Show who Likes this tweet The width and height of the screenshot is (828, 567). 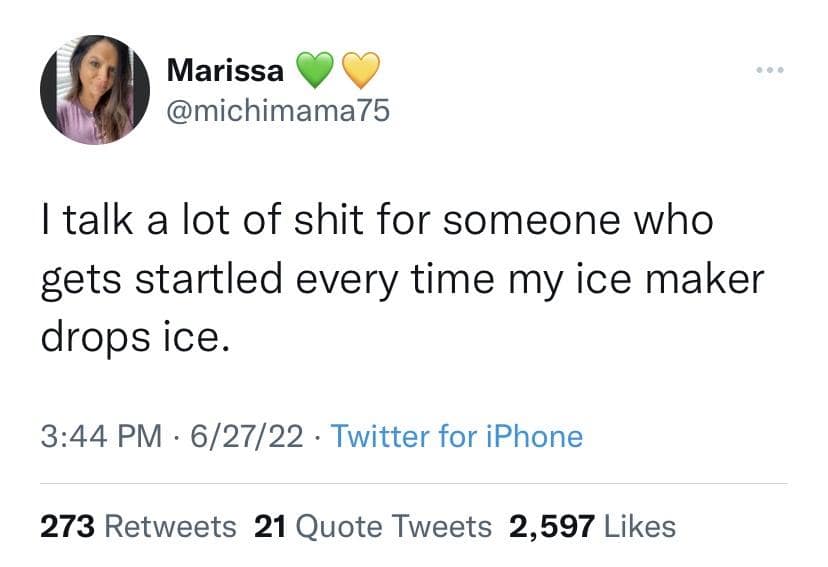click(x=641, y=526)
